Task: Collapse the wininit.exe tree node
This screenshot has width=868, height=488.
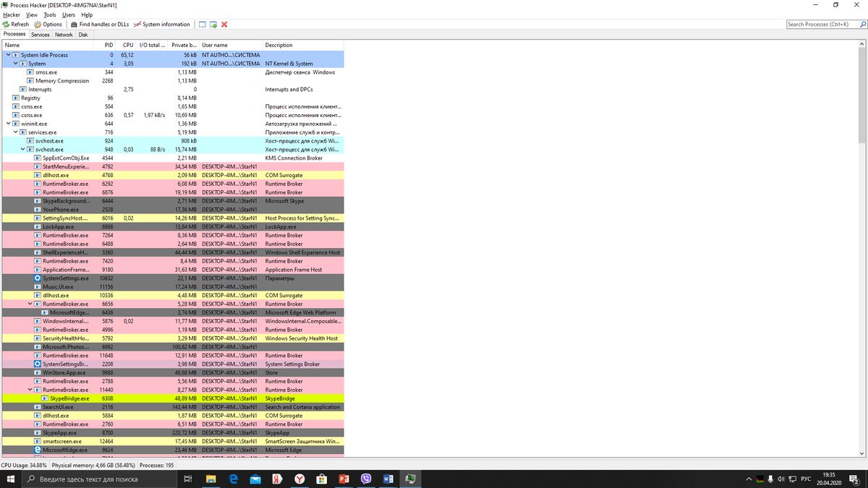Action: tap(8, 124)
